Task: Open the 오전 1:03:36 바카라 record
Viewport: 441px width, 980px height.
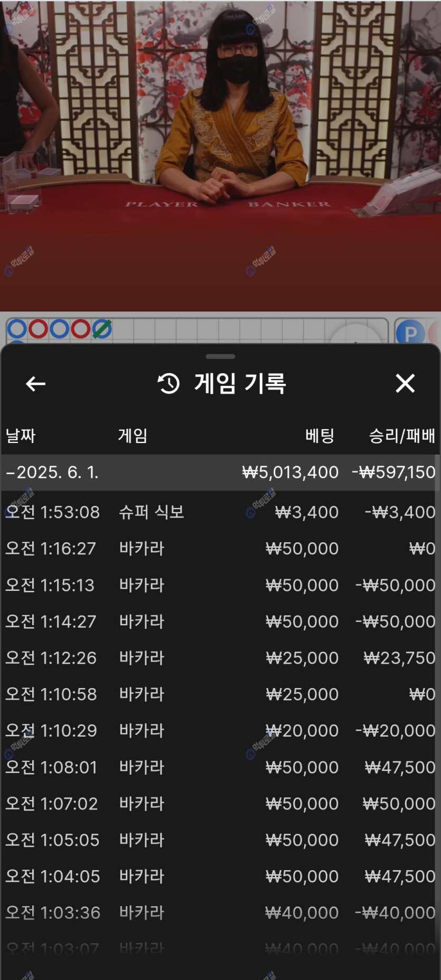Action: (x=220, y=912)
